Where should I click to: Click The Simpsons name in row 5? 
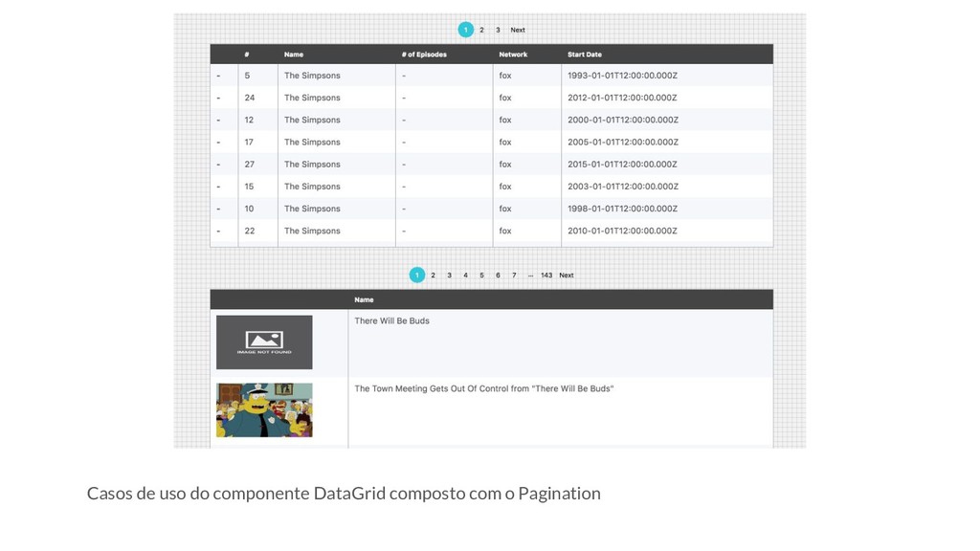312,76
